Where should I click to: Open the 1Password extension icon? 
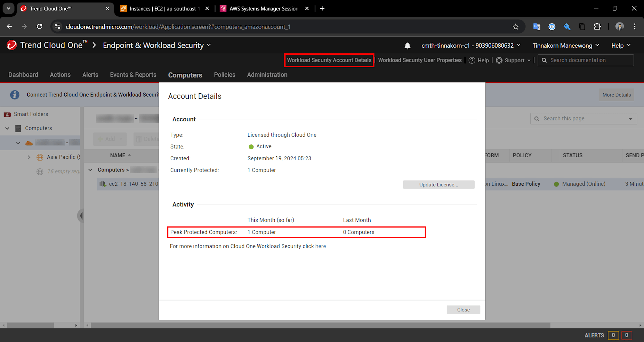click(x=552, y=27)
